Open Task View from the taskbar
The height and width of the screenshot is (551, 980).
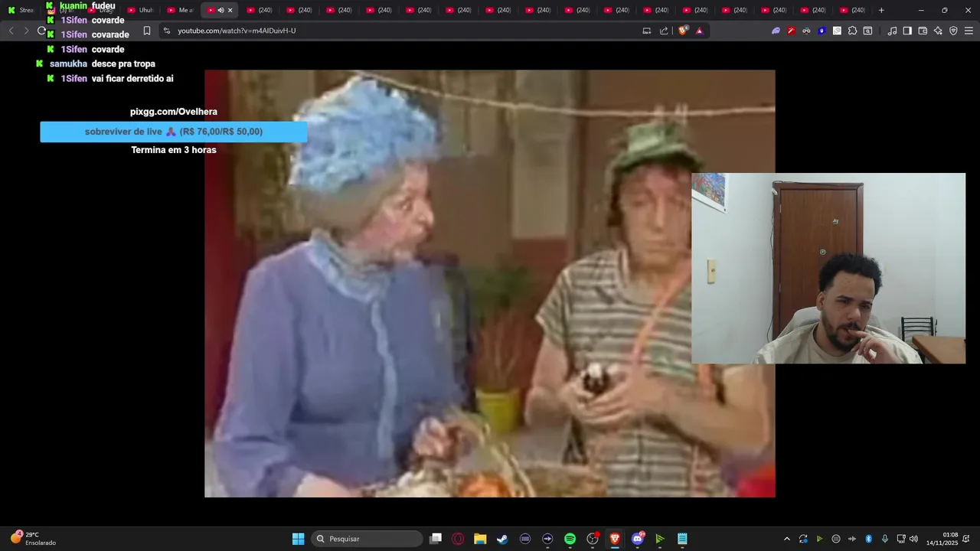pyautogui.click(x=436, y=539)
